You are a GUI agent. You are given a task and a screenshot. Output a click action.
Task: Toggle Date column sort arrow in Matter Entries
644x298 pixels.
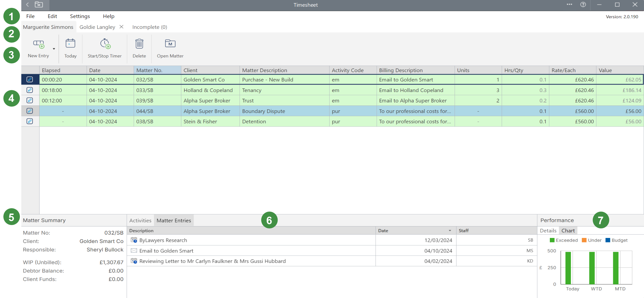tap(450, 231)
